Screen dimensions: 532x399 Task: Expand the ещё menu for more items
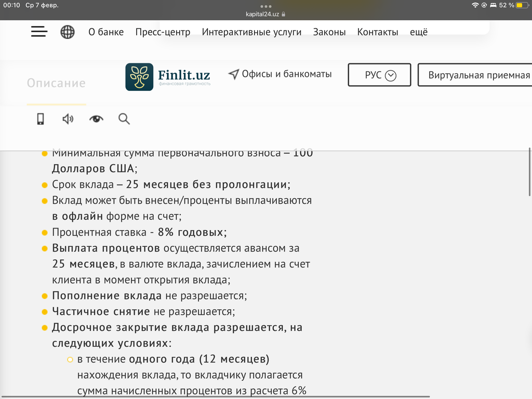click(x=419, y=32)
